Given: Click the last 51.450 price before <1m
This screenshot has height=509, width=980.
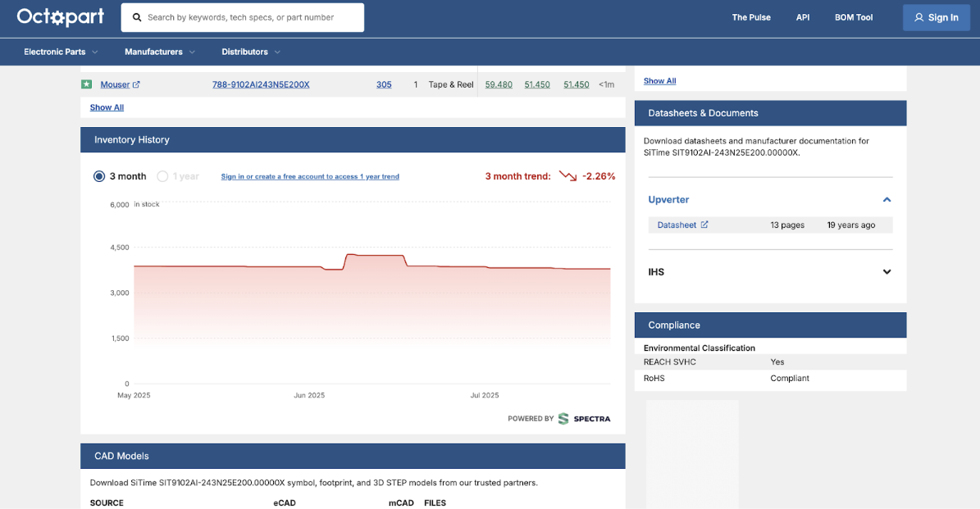Looking at the screenshot, I should [577, 84].
